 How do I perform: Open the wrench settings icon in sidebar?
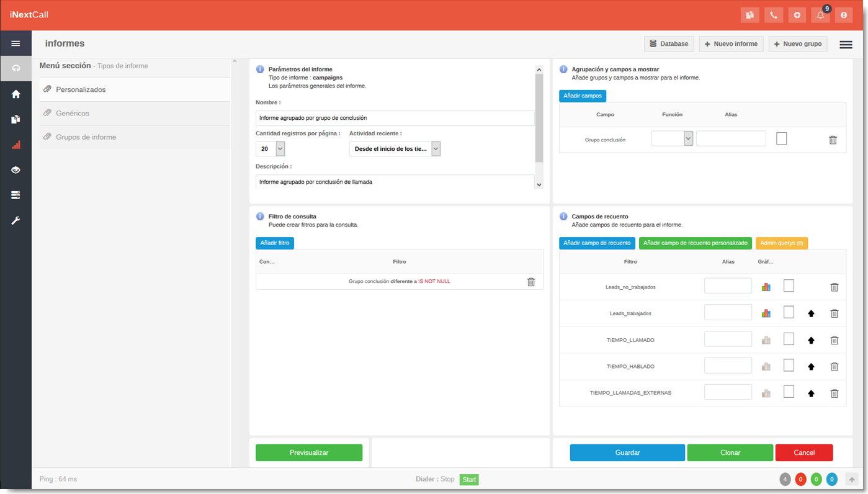[x=16, y=220]
